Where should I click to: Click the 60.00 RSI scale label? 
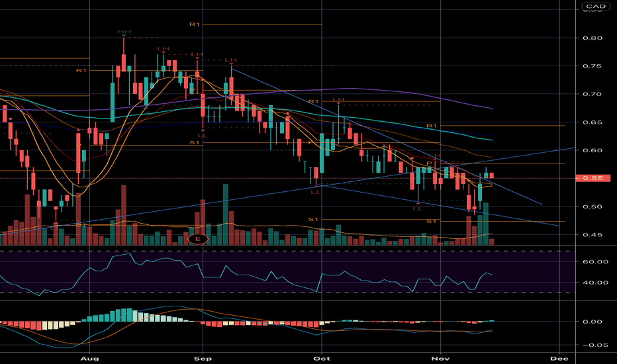595,261
